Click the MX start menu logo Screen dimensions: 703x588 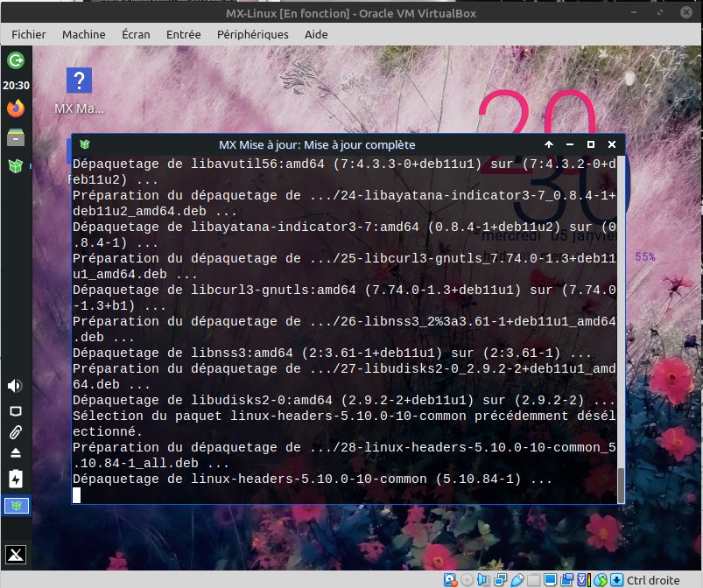coord(15,554)
